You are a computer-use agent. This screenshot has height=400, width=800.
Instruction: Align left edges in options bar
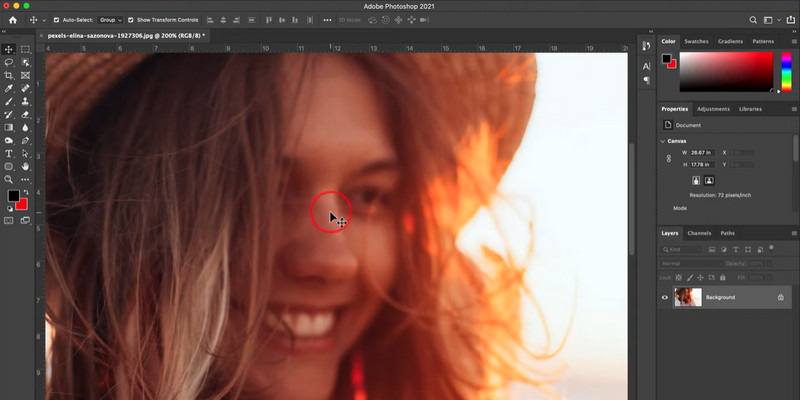[210, 20]
